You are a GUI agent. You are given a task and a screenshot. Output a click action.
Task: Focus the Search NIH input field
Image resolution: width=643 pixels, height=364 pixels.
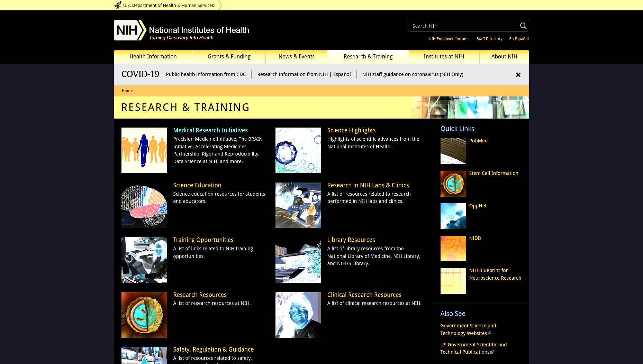[464, 26]
